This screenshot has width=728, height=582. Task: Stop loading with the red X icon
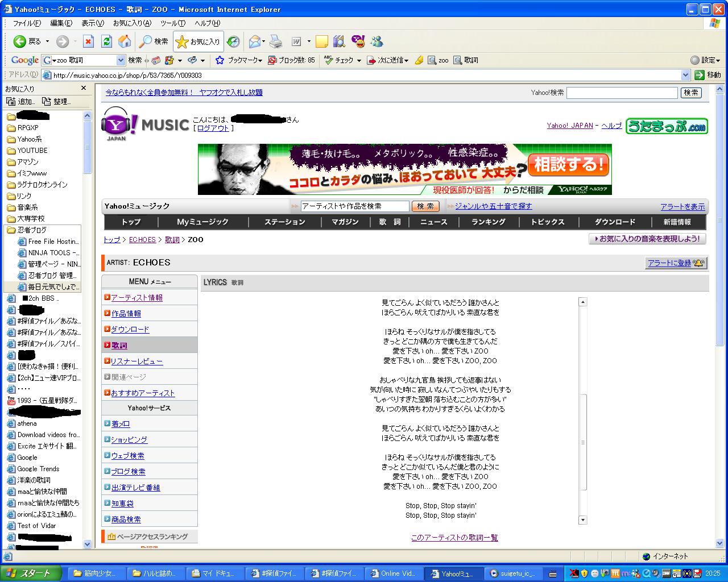[88, 41]
